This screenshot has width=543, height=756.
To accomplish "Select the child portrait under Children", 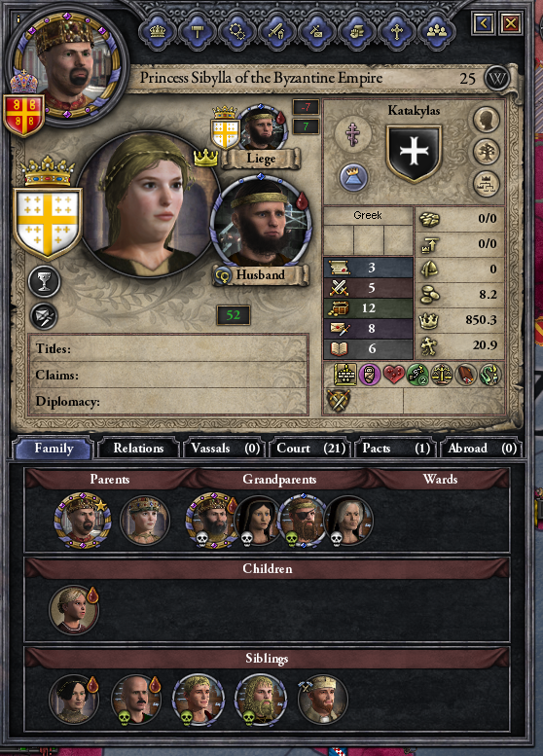I will tap(73, 609).
